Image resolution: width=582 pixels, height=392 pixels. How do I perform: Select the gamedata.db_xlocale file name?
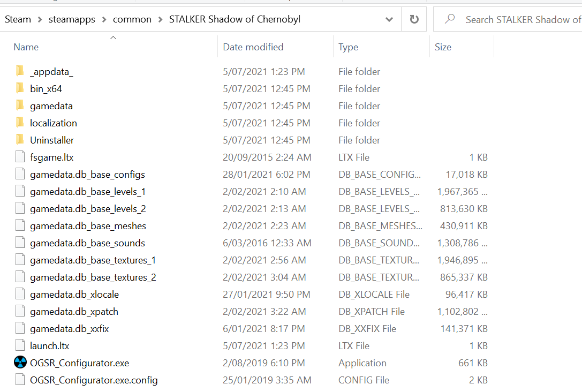(x=74, y=295)
